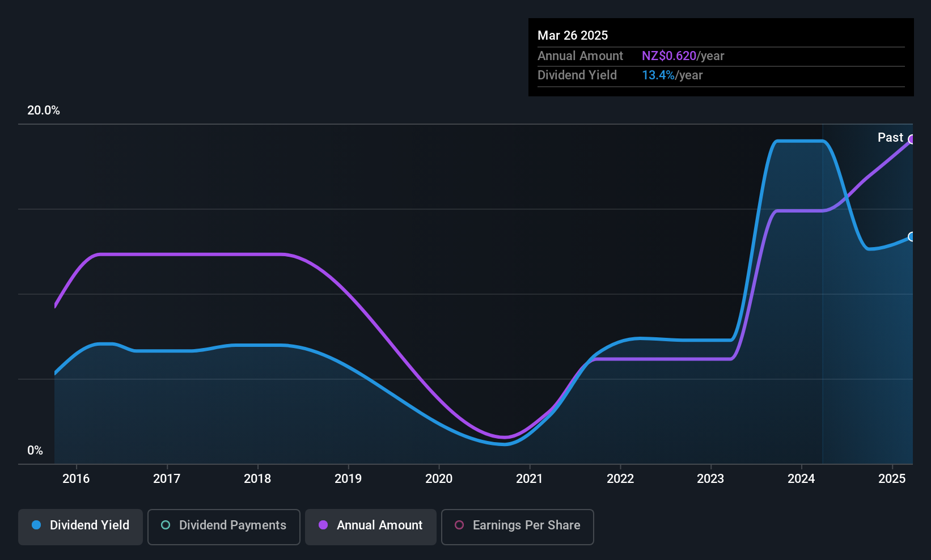Click the teal Dividend Payments circle icon
Viewport: 931px width, 560px height.
[x=166, y=525]
